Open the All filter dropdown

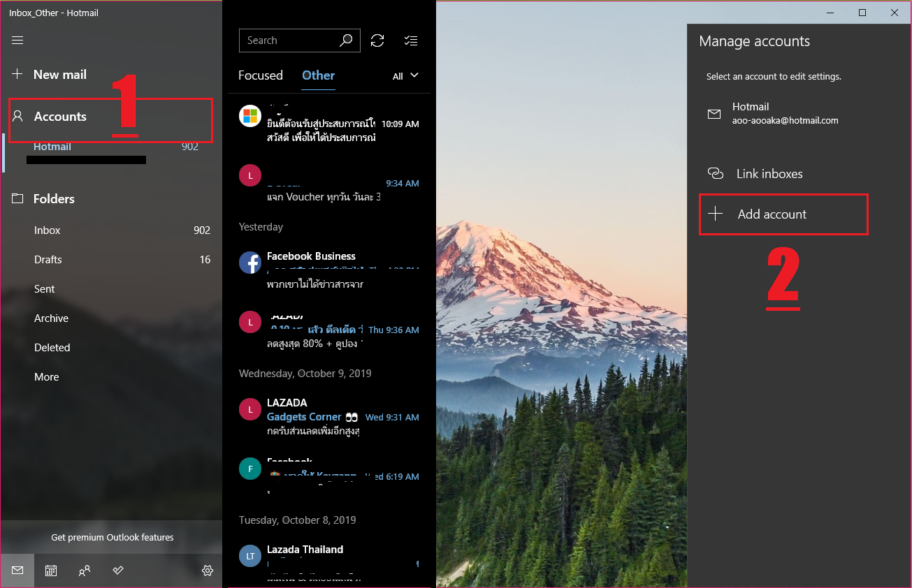tap(406, 76)
